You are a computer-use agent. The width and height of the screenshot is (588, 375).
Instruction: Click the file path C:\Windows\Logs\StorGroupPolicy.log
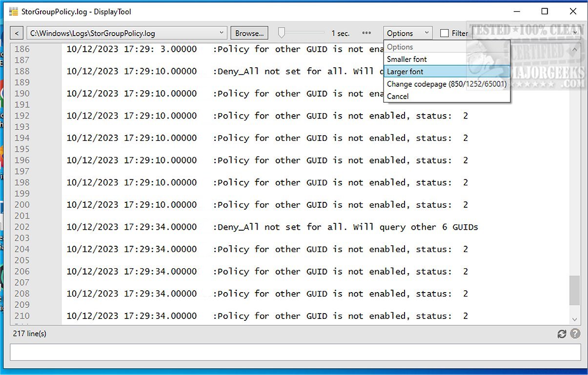[x=93, y=33]
